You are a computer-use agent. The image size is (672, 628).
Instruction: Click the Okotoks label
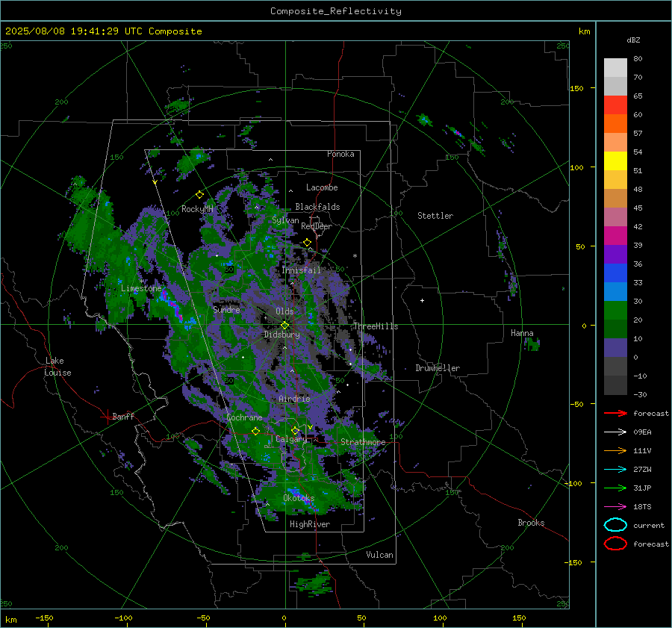pyautogui.click(x=299, y=498)
